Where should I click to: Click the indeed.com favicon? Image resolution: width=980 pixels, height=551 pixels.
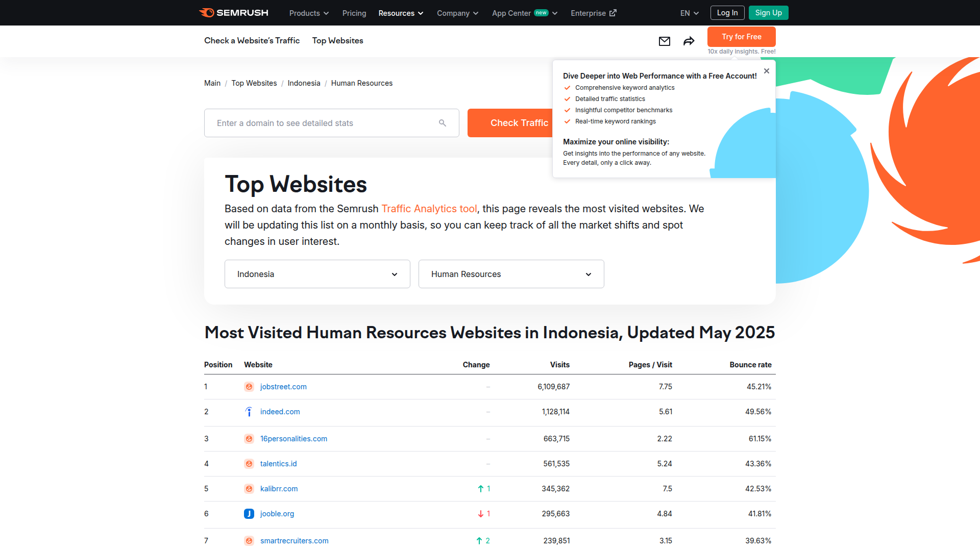pos(249,412)
